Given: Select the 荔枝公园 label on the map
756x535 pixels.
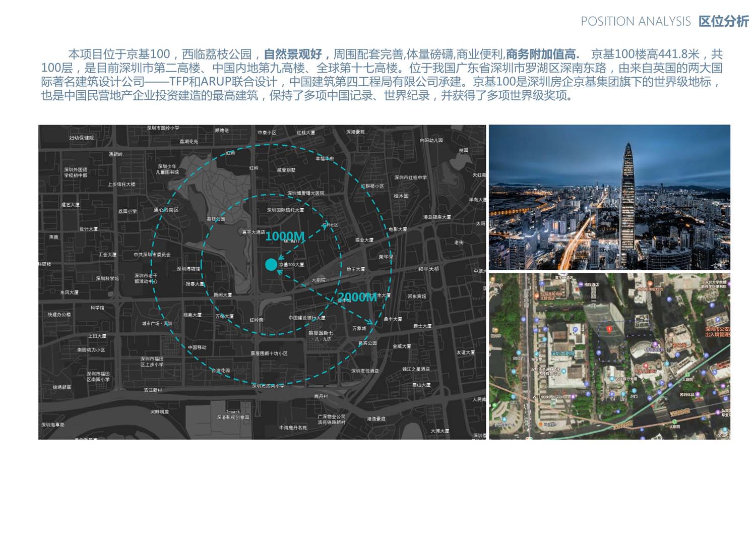Looking at the screenshot, I should (217, 218).
